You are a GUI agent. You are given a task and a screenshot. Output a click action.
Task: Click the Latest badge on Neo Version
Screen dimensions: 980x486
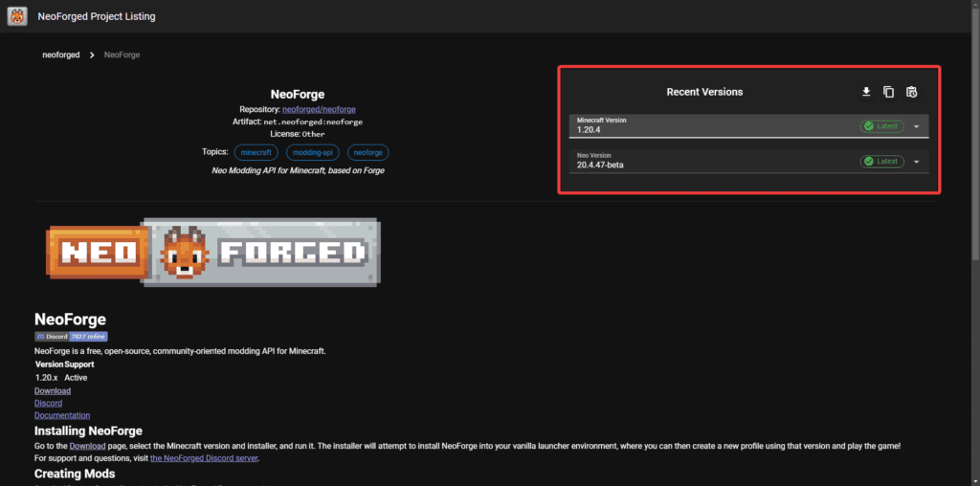point(881,162)
